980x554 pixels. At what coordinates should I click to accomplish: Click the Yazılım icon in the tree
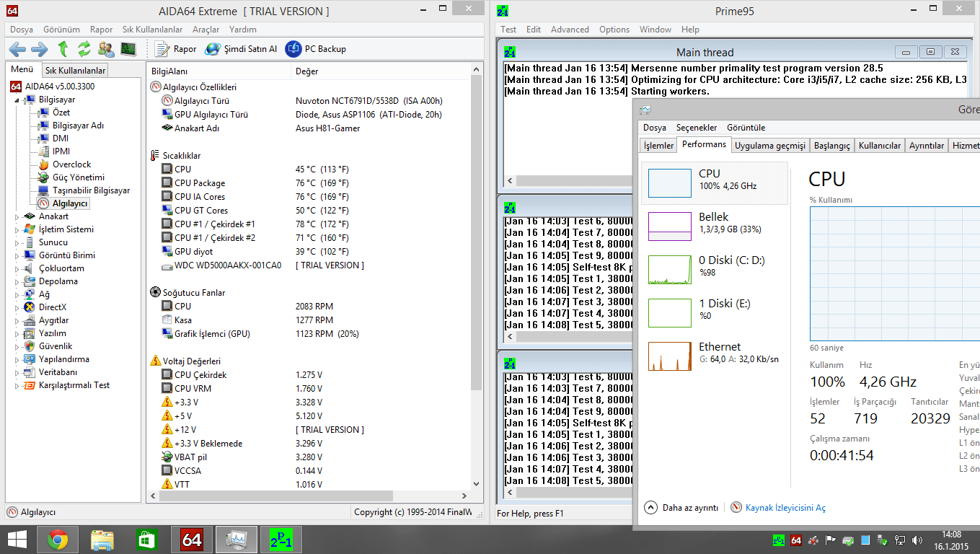(x=30, y=333)
